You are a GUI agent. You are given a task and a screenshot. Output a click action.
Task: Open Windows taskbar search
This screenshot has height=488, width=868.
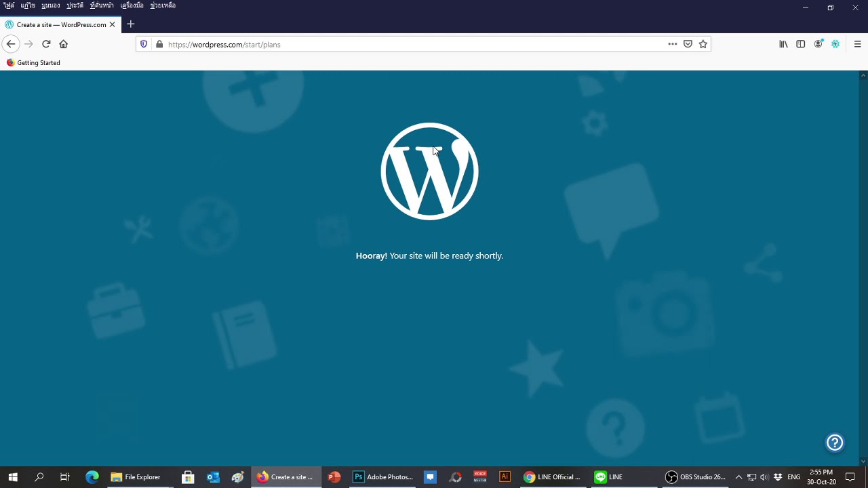pyautogui.click(x=39, y=477)
